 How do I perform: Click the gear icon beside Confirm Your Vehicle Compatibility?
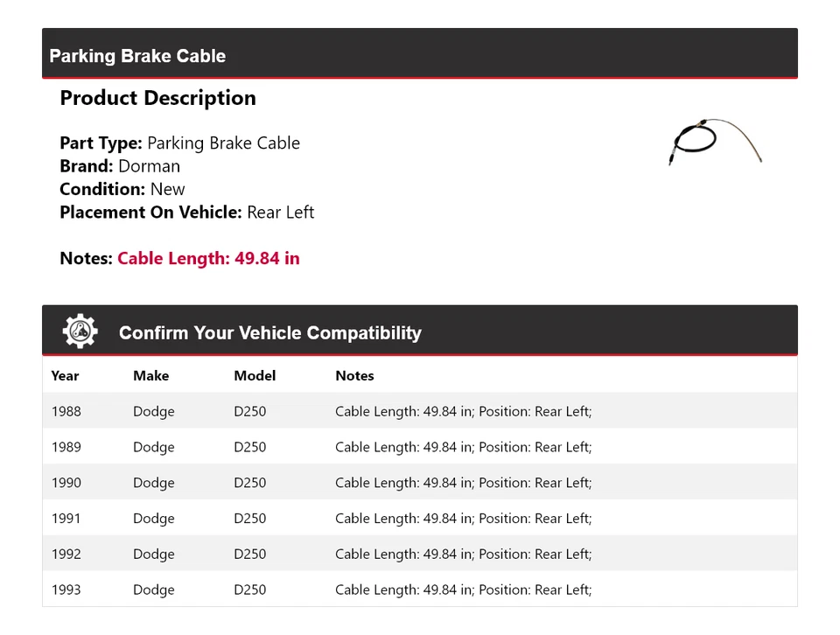(x=80, y=331)
